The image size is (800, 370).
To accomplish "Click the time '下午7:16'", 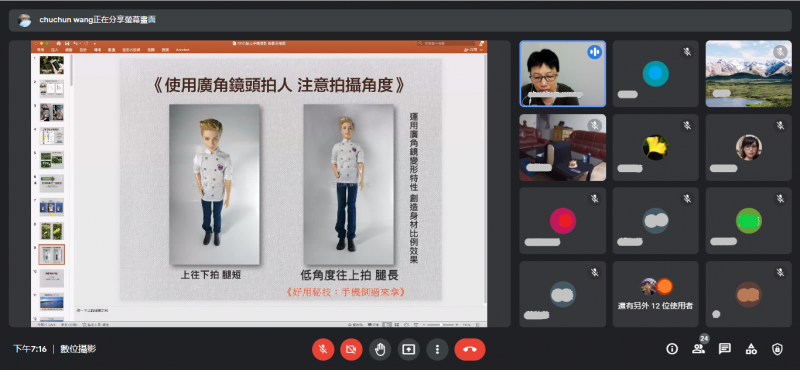I will [30, 349].
